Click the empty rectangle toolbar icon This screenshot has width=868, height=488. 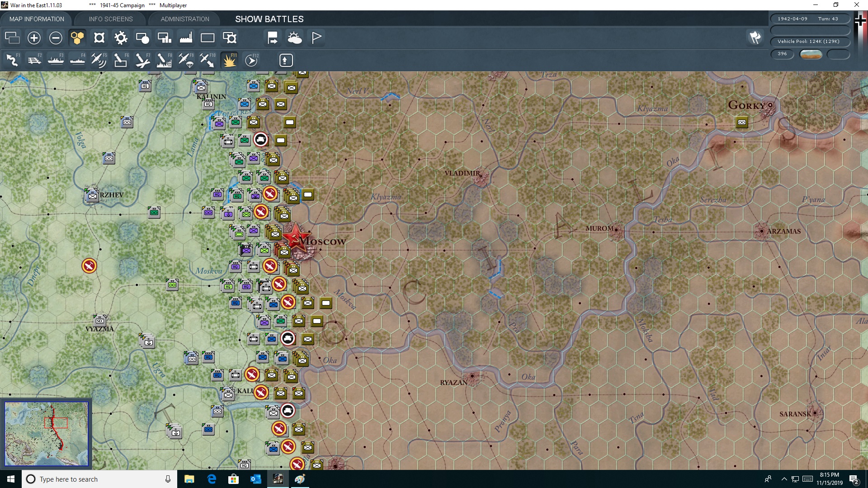(x=208, y=38)
